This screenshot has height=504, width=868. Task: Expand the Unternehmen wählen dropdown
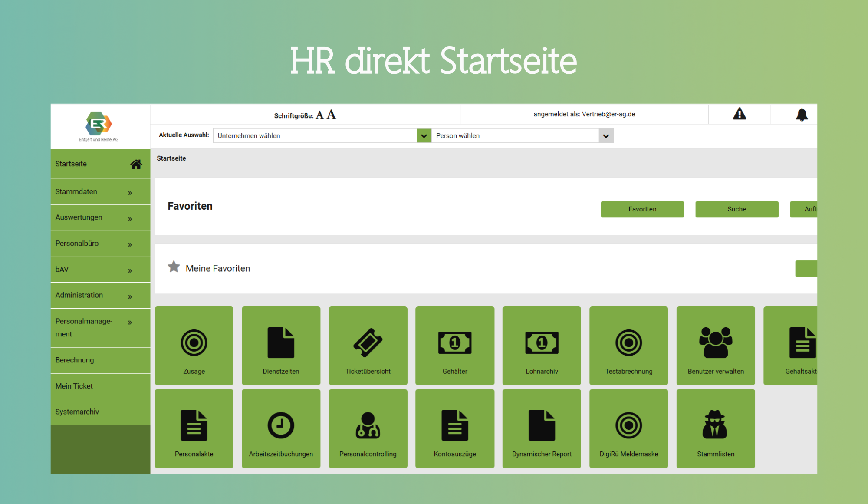tap(423, 135)
